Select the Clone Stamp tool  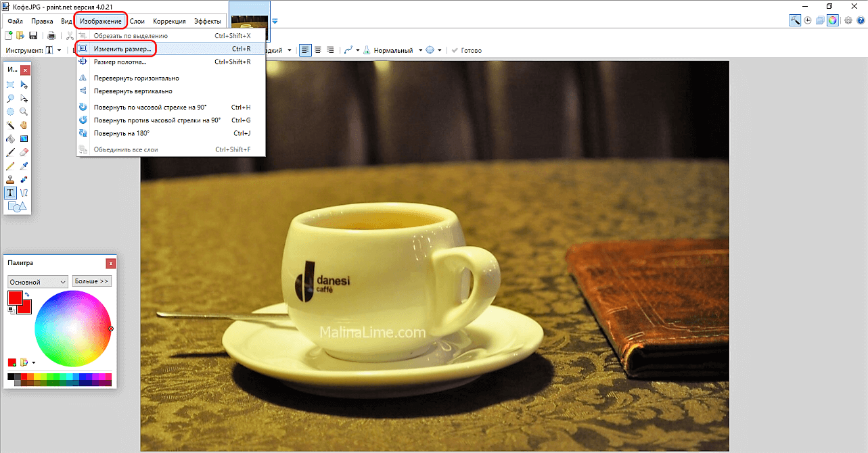[x=11, y=179]
